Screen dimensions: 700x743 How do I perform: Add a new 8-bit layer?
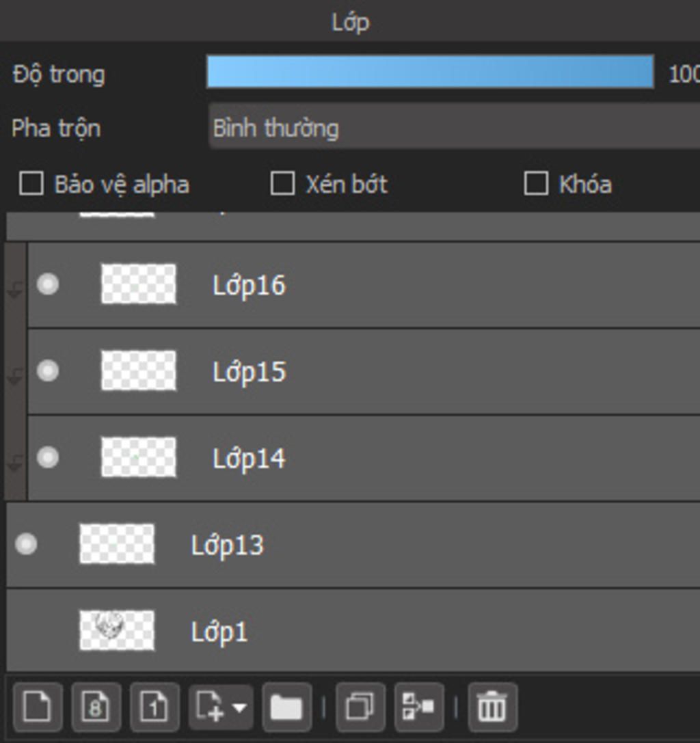coord(96,707)
